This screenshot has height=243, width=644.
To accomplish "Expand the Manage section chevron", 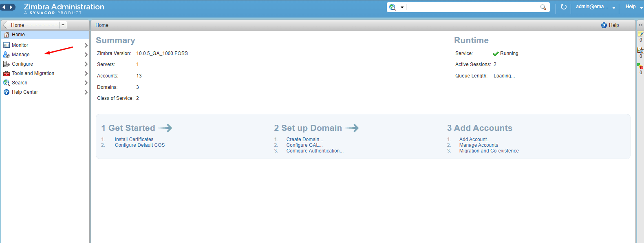I will tap(86, 55).
